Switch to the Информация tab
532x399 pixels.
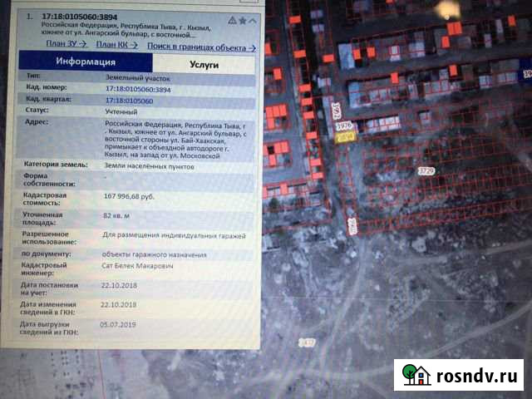tap(86, 62)
